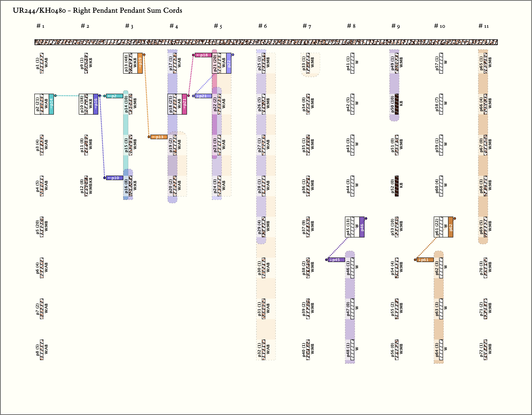The image size is (532, 415).
Task: Click the pink ←p18 arrow tag
Action: [203, 55]
